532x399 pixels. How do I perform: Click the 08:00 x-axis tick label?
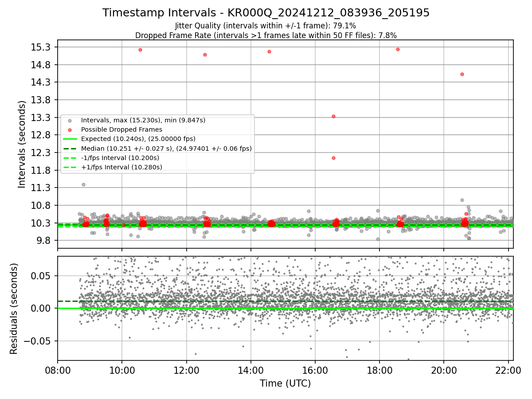[x=58, y=370]
